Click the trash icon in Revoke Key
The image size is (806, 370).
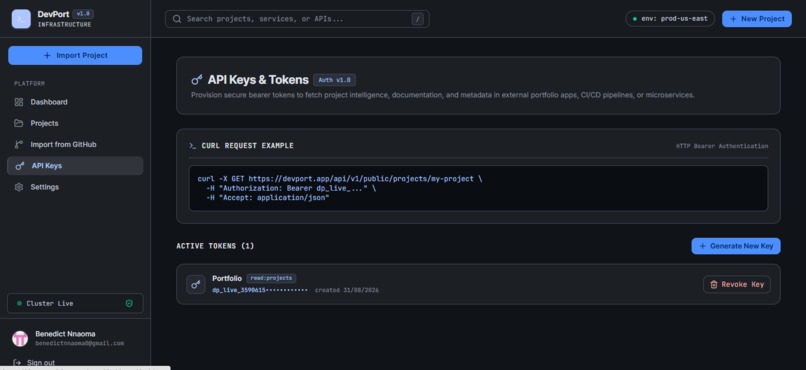click(713, 284)
